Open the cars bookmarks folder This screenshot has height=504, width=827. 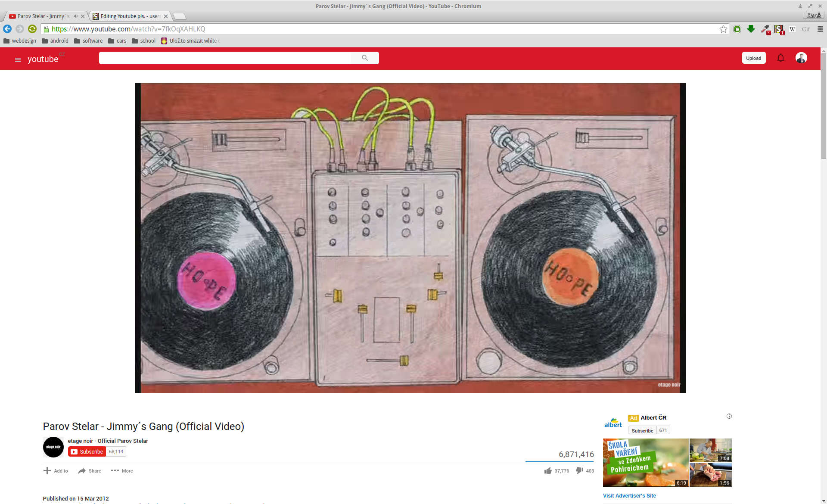coord(117,41)
